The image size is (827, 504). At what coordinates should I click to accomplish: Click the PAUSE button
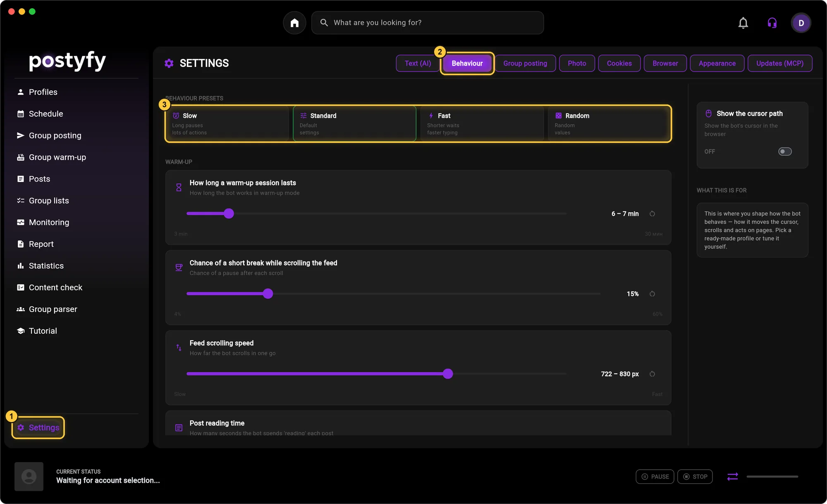pos(655,477)
